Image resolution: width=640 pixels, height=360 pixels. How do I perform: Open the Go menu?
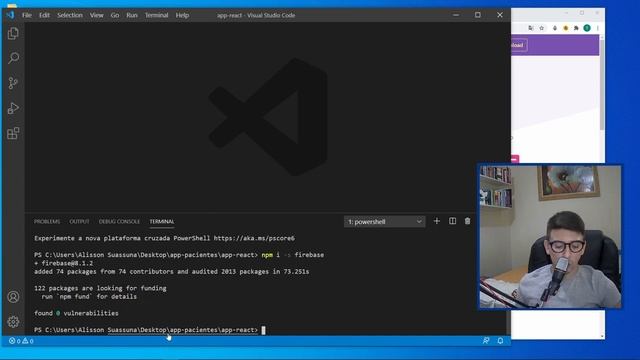(115, 15)
